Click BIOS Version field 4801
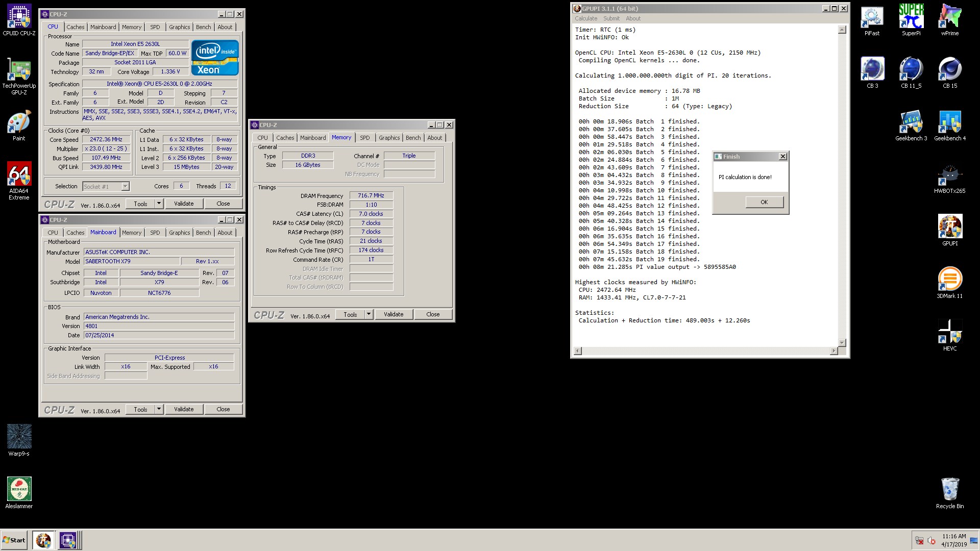The image size is (980, 551). (159, 326)
